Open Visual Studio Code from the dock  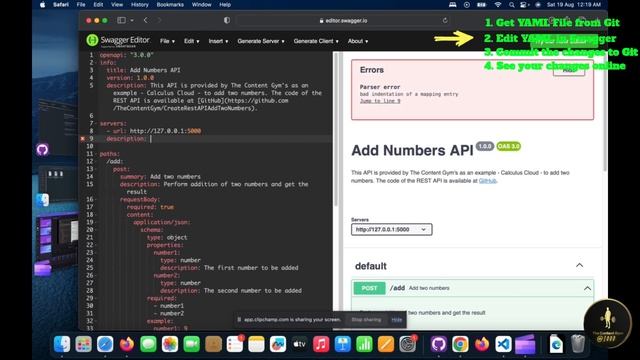(503, 344)
